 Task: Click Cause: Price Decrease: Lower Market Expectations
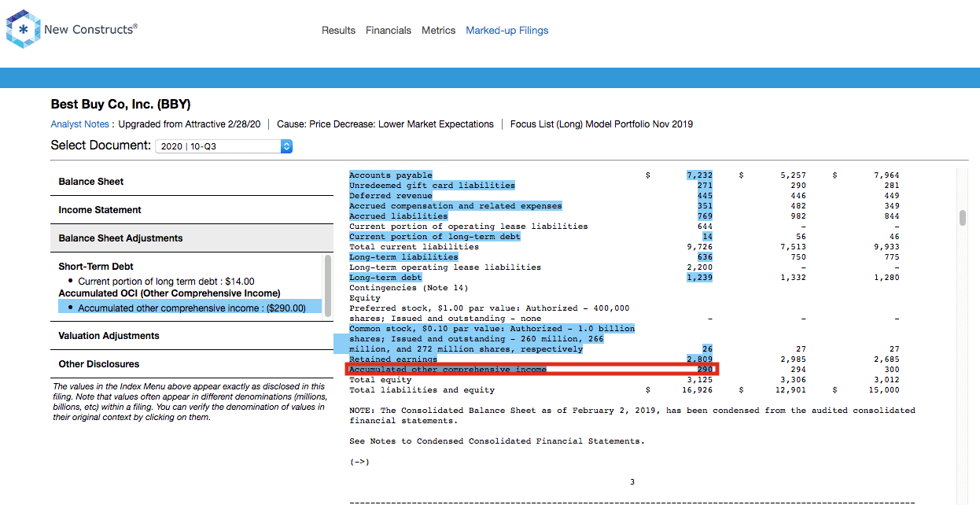tap(385, 124)
